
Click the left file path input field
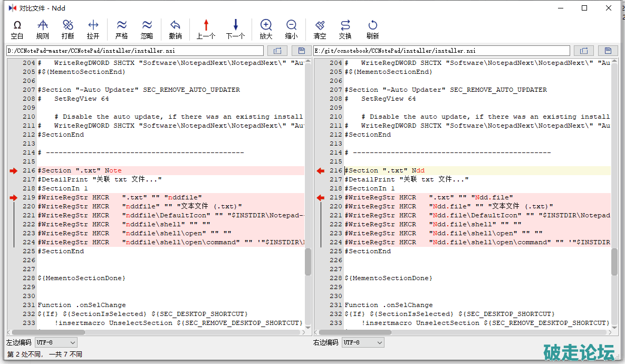pyautogui.click(x=134, y=51)
